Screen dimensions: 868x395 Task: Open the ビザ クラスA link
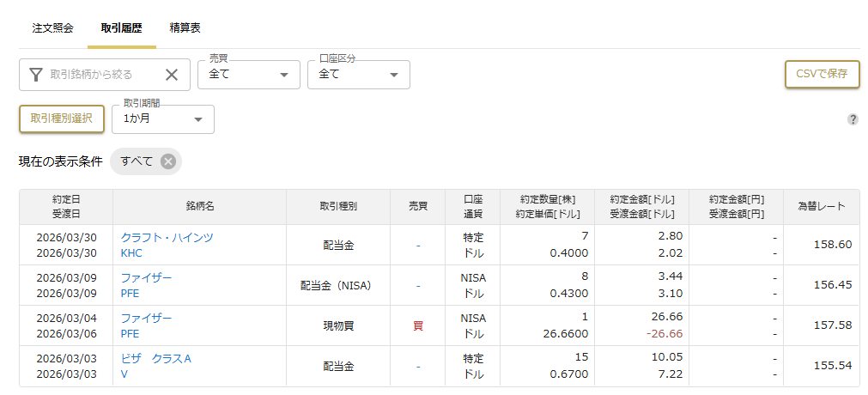click(155, 358)
